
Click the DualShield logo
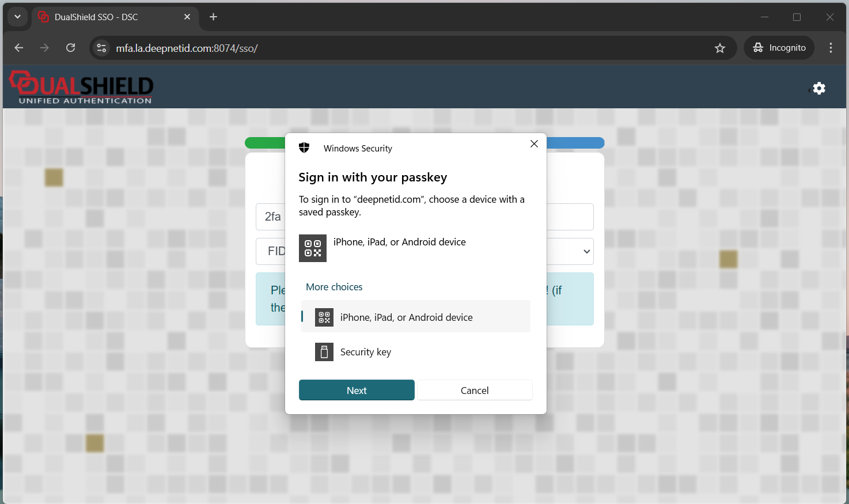coord(81,88)
